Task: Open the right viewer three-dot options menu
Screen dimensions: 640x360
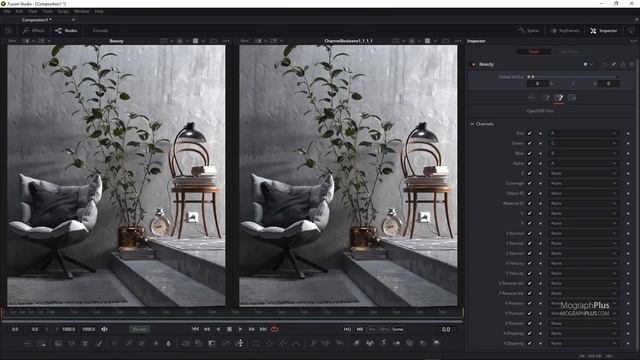Action: click(458, 41)
